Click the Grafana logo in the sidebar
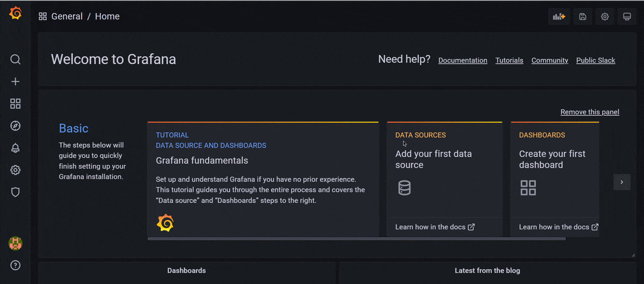 point(16,13)
